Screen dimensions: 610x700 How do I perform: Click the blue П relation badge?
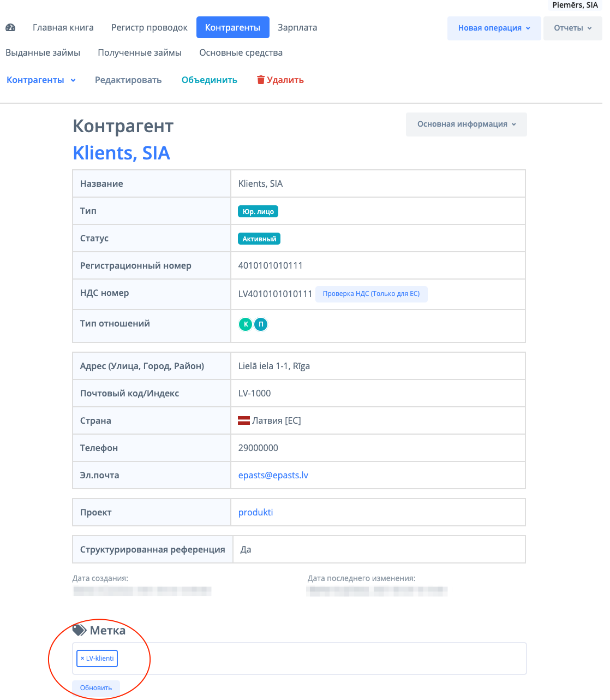tap(261, 324)
